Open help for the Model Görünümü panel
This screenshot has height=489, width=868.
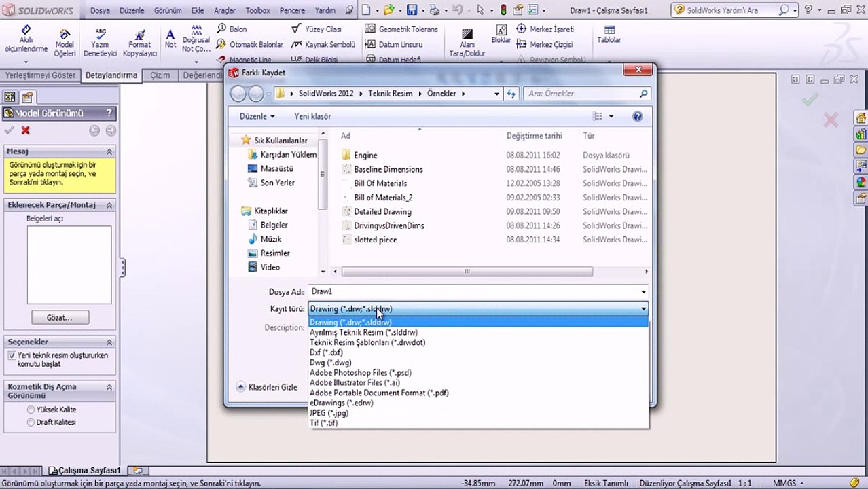pyautogui.click(x=109, y=113)
